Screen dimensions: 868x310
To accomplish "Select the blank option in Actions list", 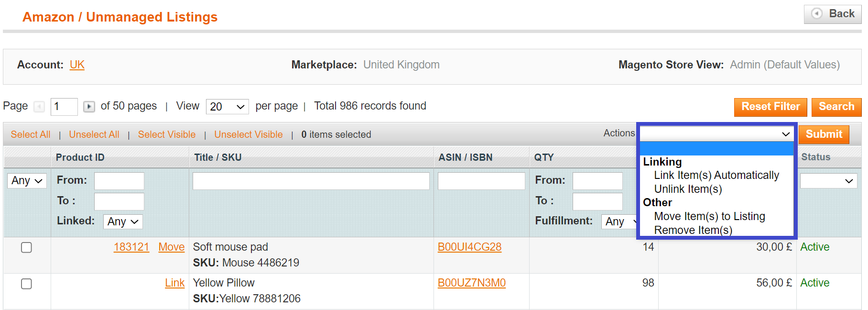I will tap(716, 148).
